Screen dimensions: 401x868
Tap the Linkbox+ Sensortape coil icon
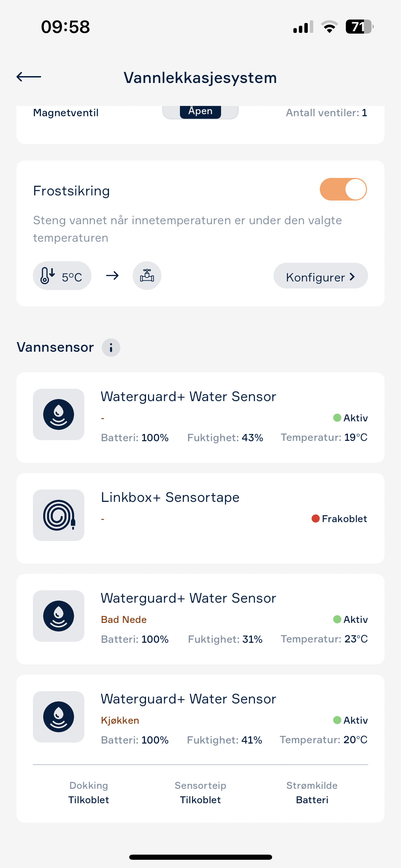59,515
